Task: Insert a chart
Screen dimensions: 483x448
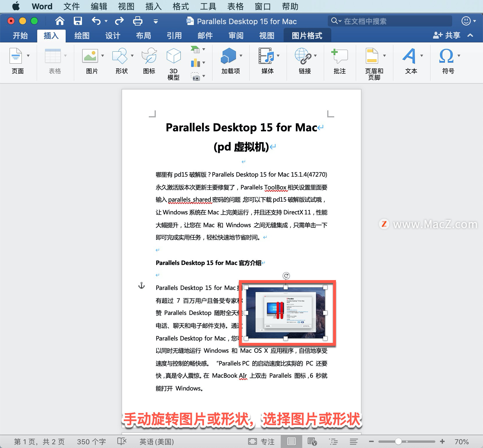Action: click(195, 63)
